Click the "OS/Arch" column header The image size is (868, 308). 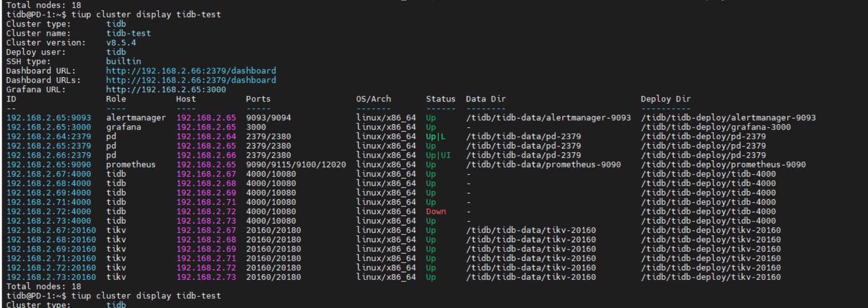[x=374, y=99]
